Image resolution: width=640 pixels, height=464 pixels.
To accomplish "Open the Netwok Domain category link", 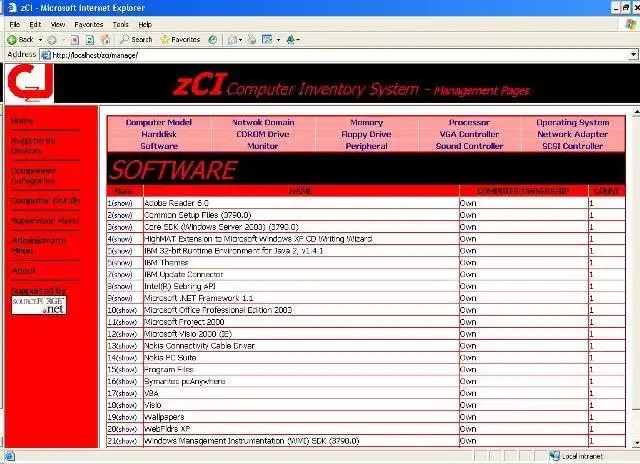I will (263, 122).
